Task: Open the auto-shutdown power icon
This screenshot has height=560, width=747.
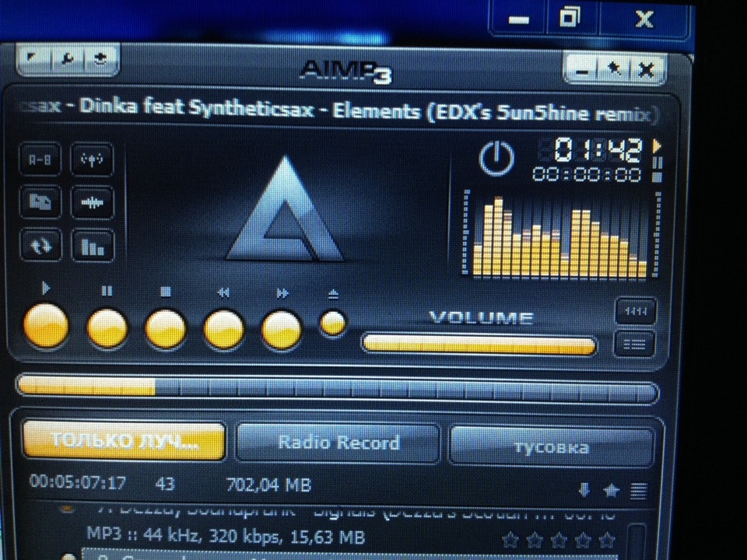Action: click(x=496, y=159)
